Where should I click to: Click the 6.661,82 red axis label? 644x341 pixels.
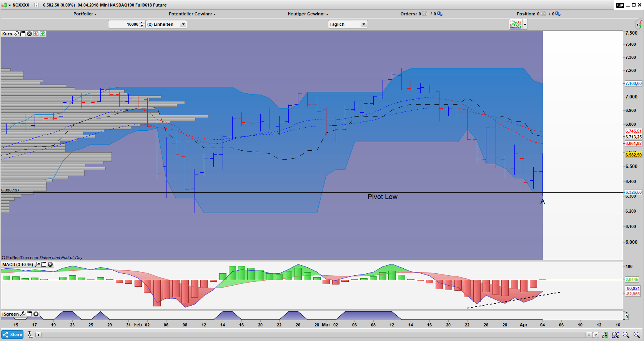[633, 143]
